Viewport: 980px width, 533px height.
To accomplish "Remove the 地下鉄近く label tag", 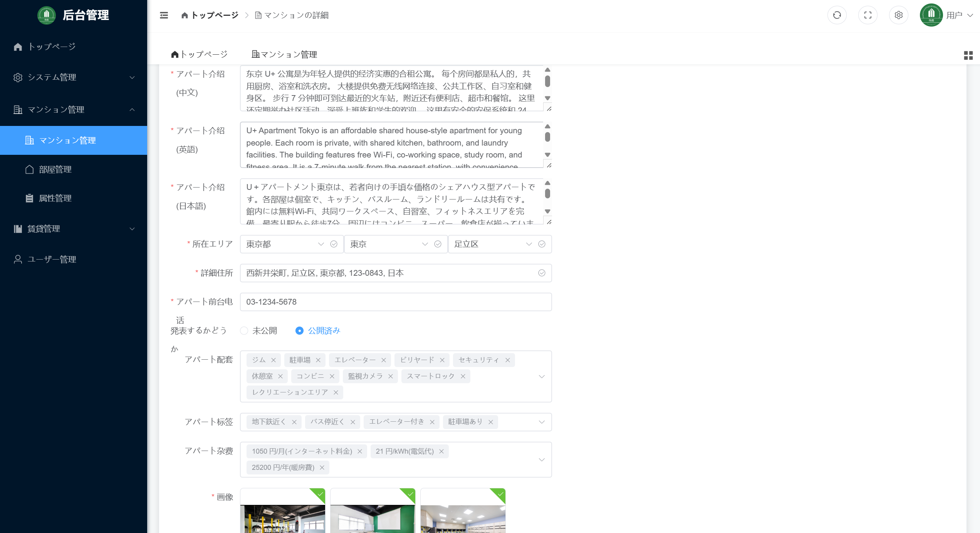I will (x=294, y=422).
